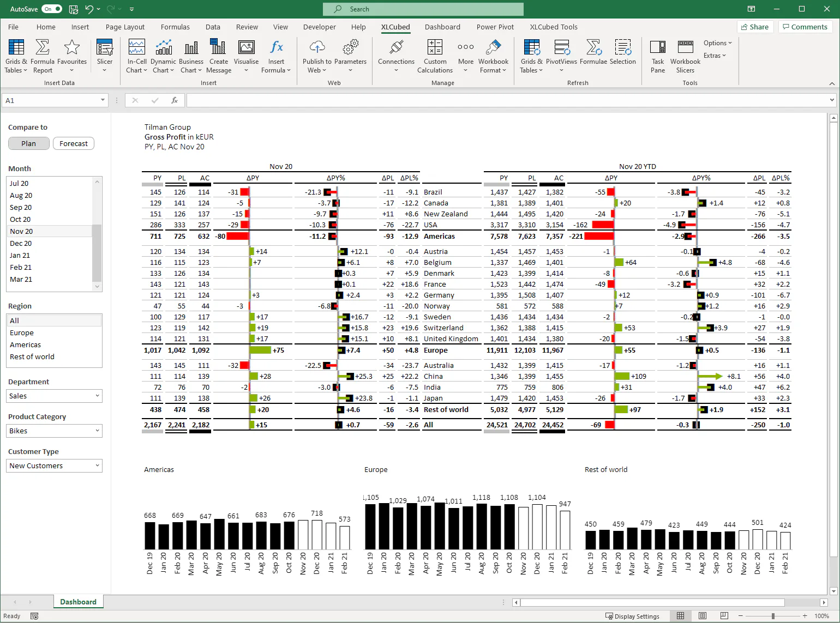Viewport: 840px width, 623px height.
Task: Open the Product Category Bikes dropdown
Action: click(55, 431)
